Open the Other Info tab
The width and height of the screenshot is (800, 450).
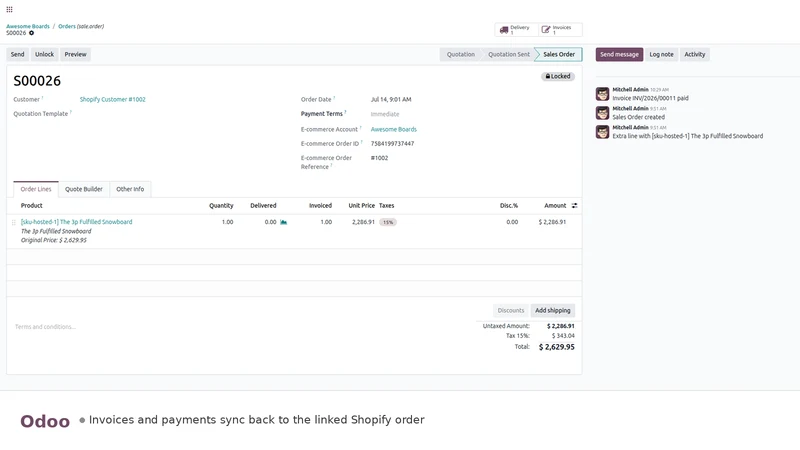[130, 189]
